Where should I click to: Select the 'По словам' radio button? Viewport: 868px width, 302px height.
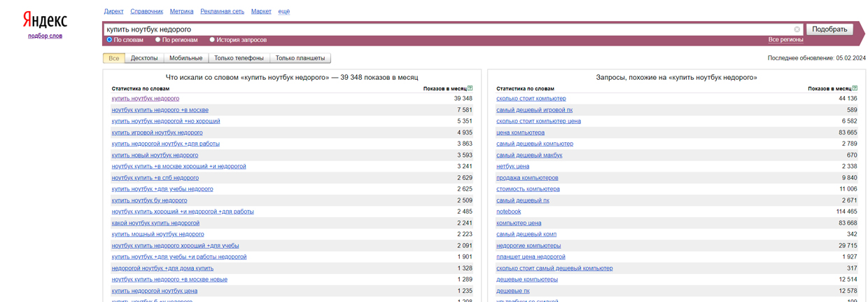(109, 40)
